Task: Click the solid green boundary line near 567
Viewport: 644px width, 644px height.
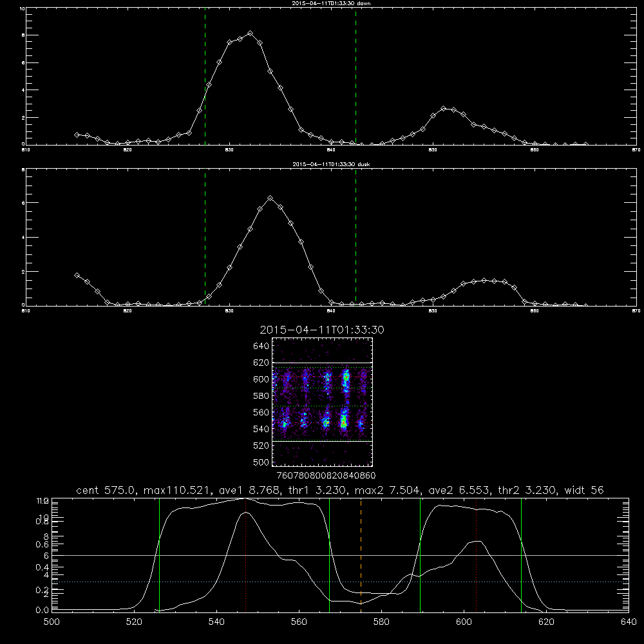Action: (329, 554)
